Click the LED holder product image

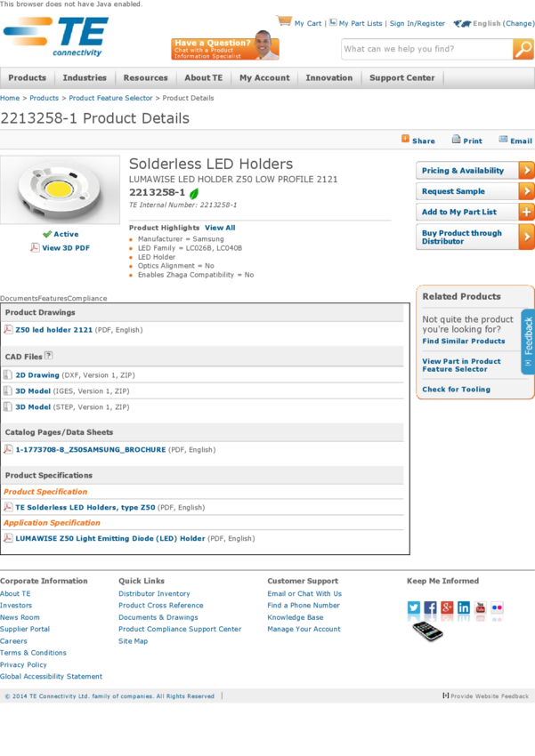(60, 189)
